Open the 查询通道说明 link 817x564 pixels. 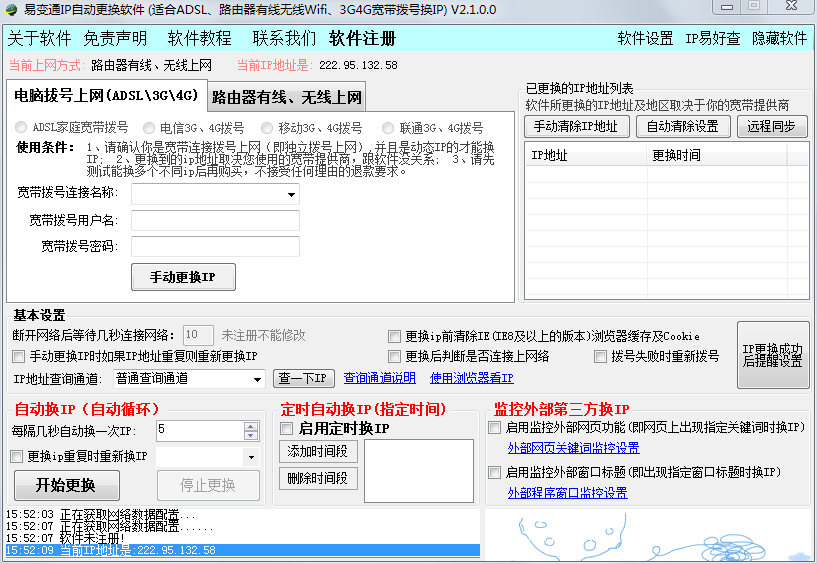pos(380,378)
